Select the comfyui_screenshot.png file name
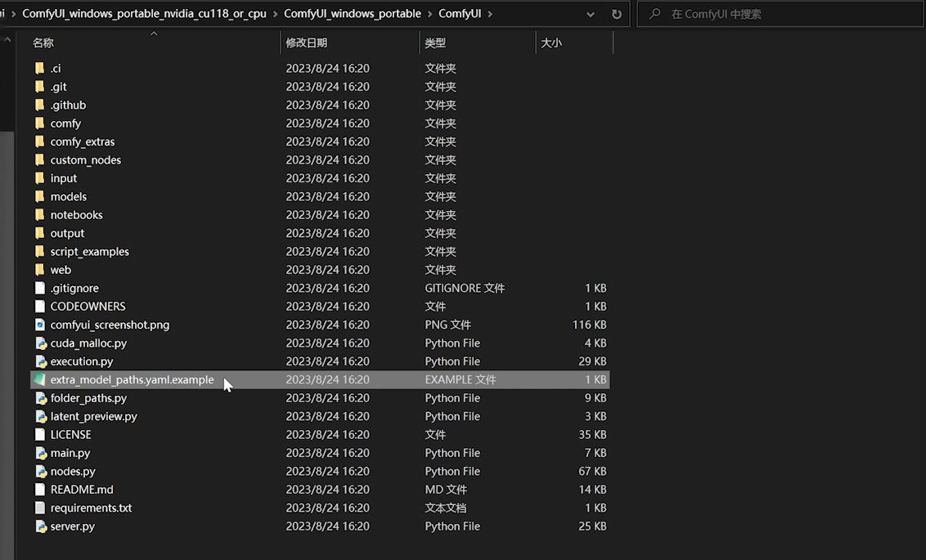926x560 pixels. click(110, 325)
